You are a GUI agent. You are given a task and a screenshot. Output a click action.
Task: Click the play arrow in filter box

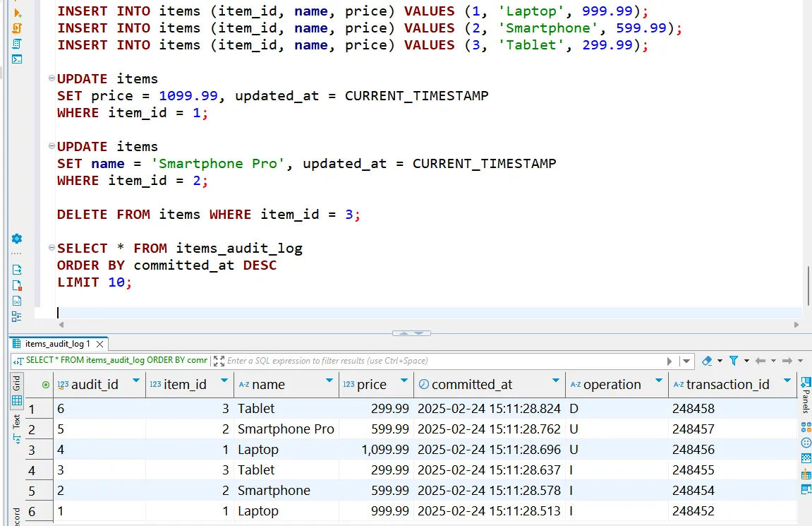669,361
